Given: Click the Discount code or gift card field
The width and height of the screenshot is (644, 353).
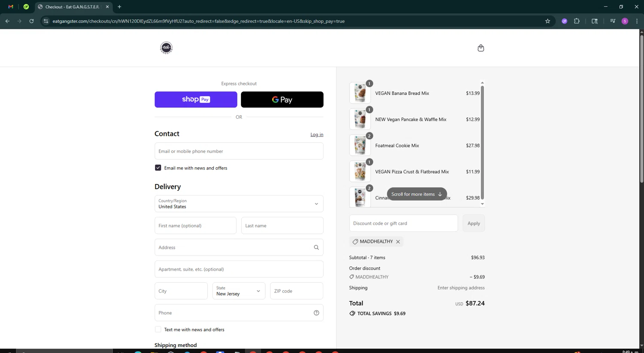Looking at the screenshot, I should [403, 223].
